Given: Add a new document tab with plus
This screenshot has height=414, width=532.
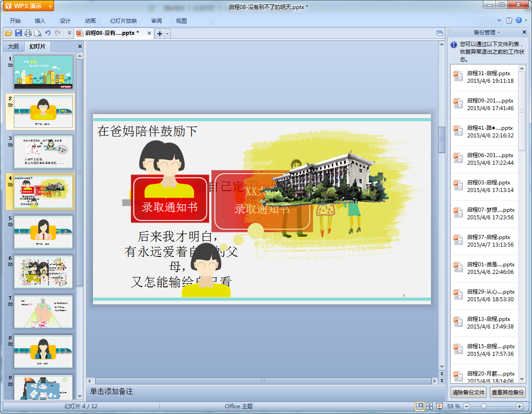Looking at the screenshot, I should click(x=160, y=34).
